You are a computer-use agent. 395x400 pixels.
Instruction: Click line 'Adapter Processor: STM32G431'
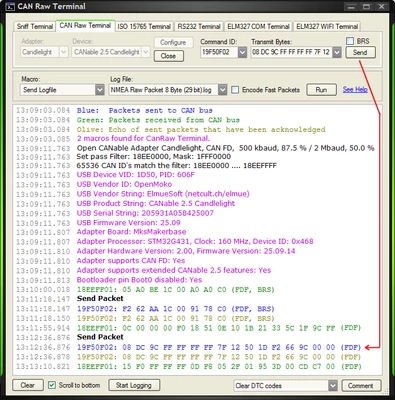(x=195, y=241)
